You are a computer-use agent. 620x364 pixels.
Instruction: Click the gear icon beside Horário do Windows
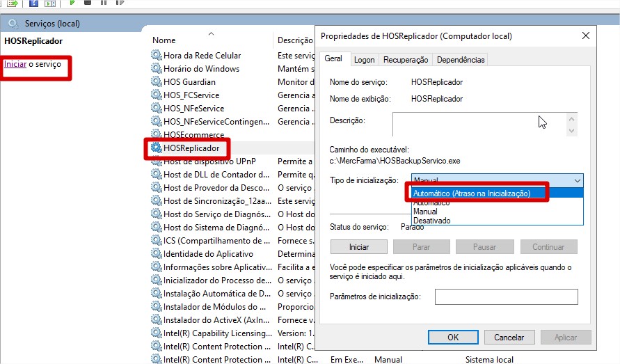click(157, 69)
